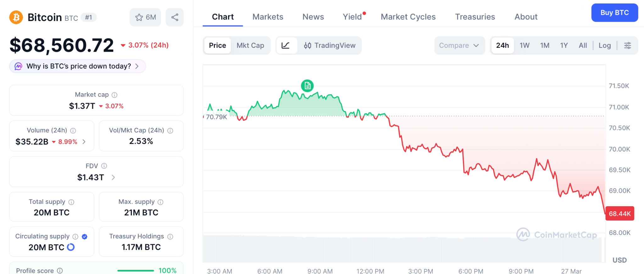Toggle the Log scale option

click(604, 45)
